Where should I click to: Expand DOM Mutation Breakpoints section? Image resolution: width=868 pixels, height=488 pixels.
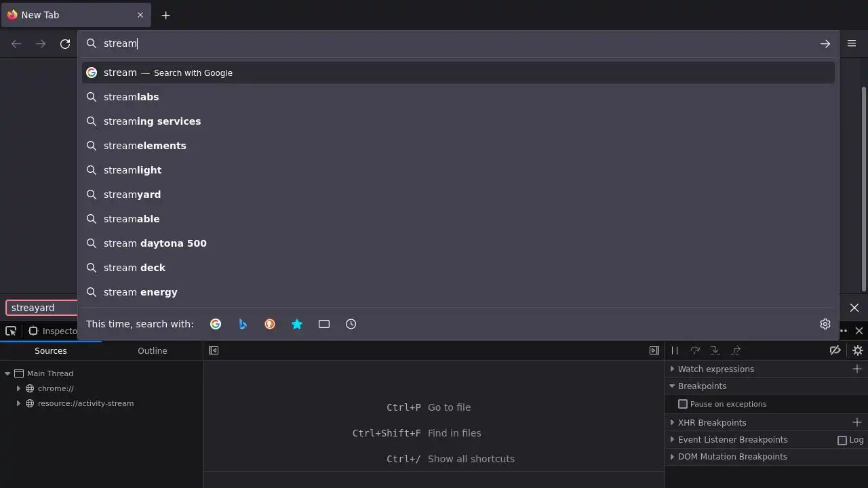click(x=732, y=457)
